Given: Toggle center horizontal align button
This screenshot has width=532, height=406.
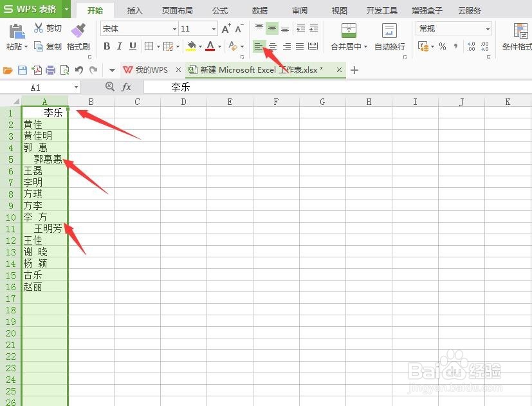Looking at the screenshot, I should pyautogui.click(x=273, y=46).
